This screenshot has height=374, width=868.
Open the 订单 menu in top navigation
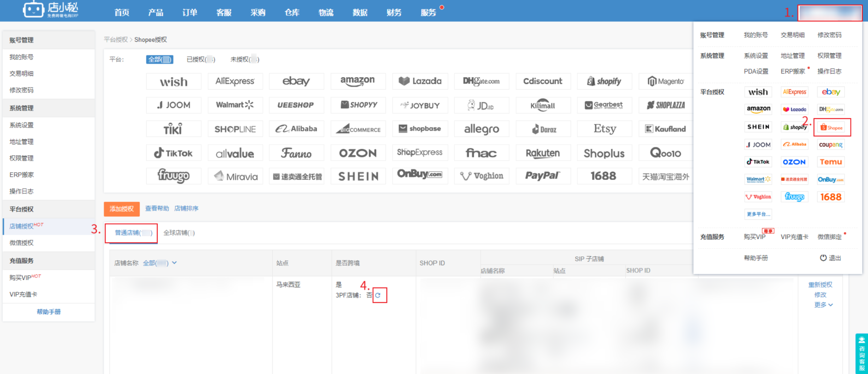(x=190, y=13)
